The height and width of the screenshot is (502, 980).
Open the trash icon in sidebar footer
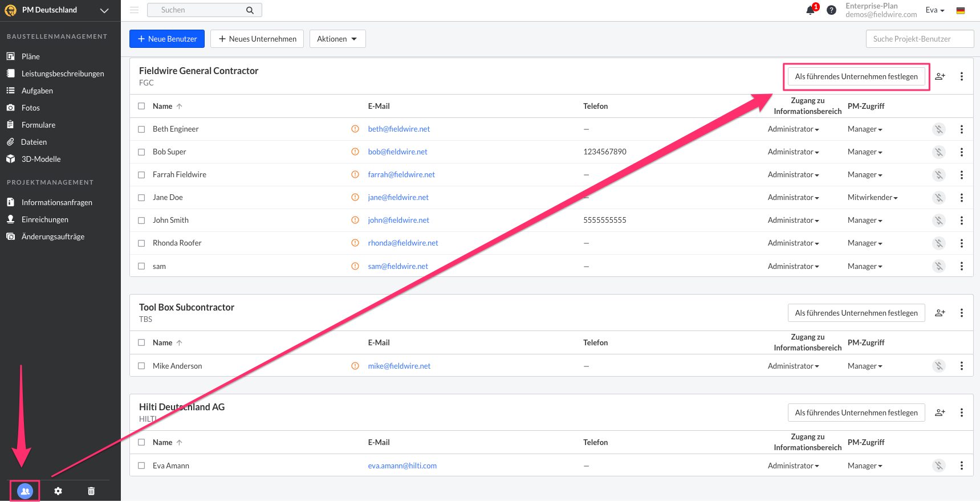tap(91, 491)
